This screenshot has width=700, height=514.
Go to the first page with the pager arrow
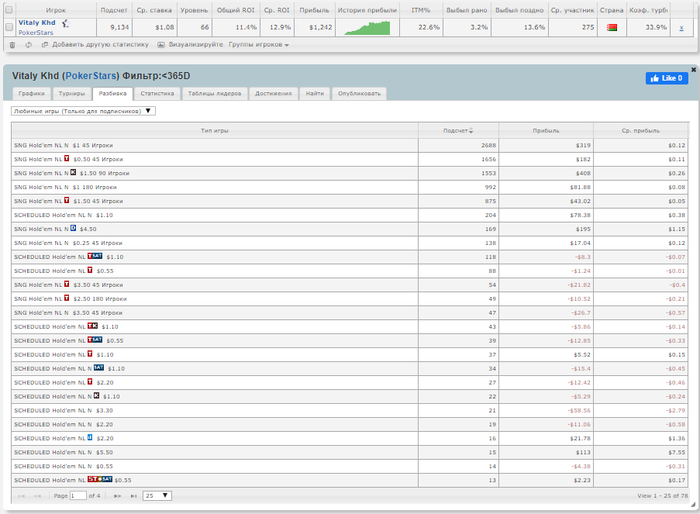pyautogui.click(x=21, y=496)
